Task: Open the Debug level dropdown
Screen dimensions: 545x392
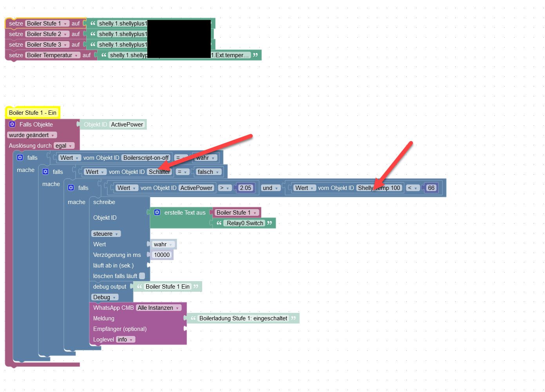Action: [x=105, y=297]
